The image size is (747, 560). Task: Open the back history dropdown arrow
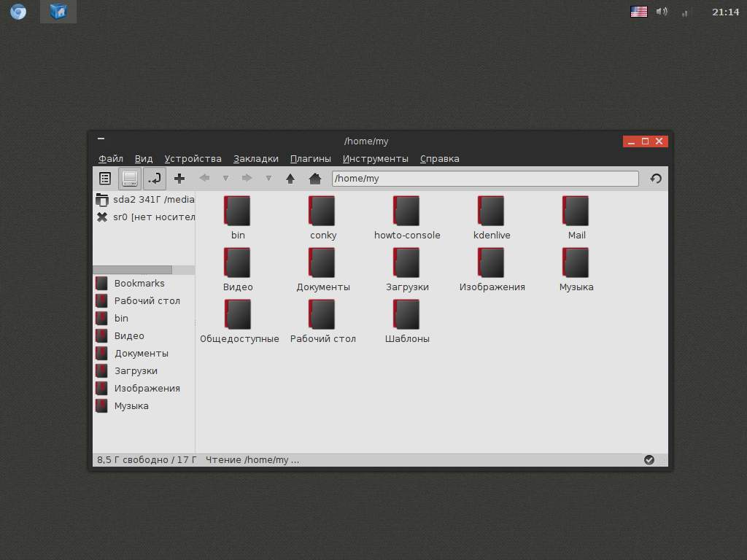tap(226, 179)
